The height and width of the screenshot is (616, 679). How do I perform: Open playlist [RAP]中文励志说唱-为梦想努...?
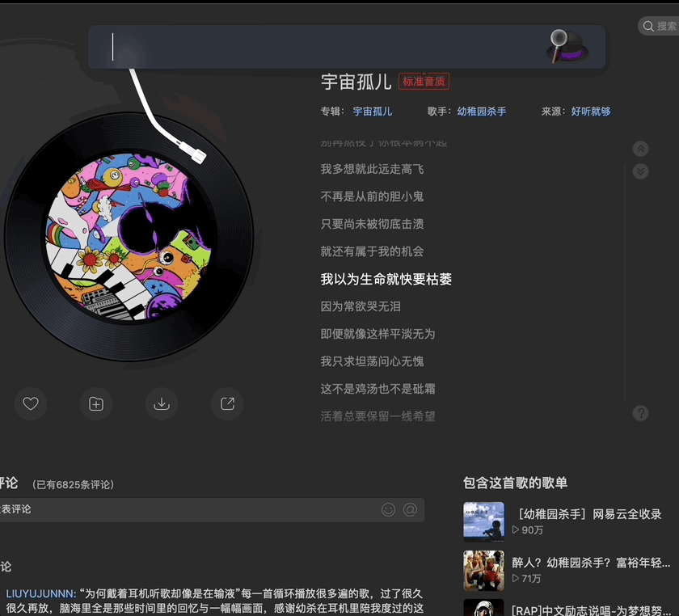(591, 610)
